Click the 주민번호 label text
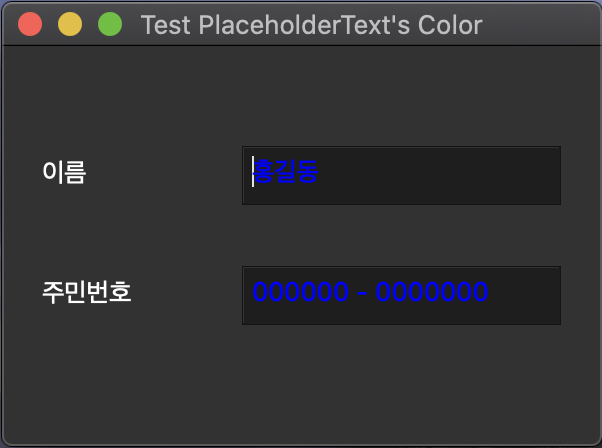 (87, 292)
